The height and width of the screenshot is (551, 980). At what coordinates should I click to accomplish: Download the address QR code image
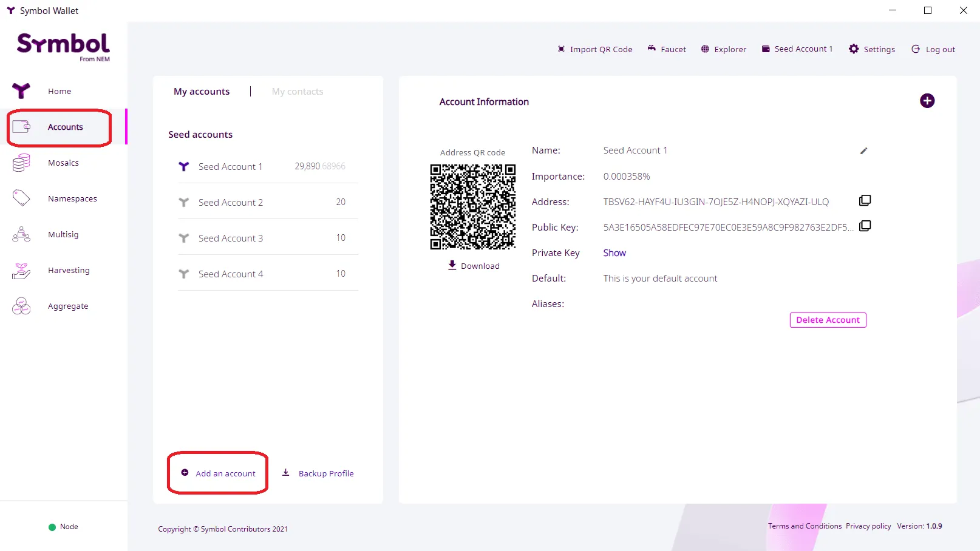[473, 265]
